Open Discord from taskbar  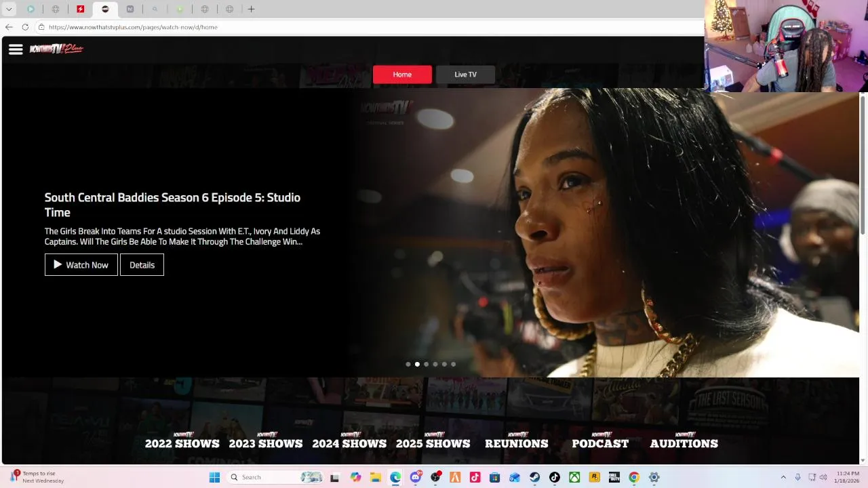(416, 477)
